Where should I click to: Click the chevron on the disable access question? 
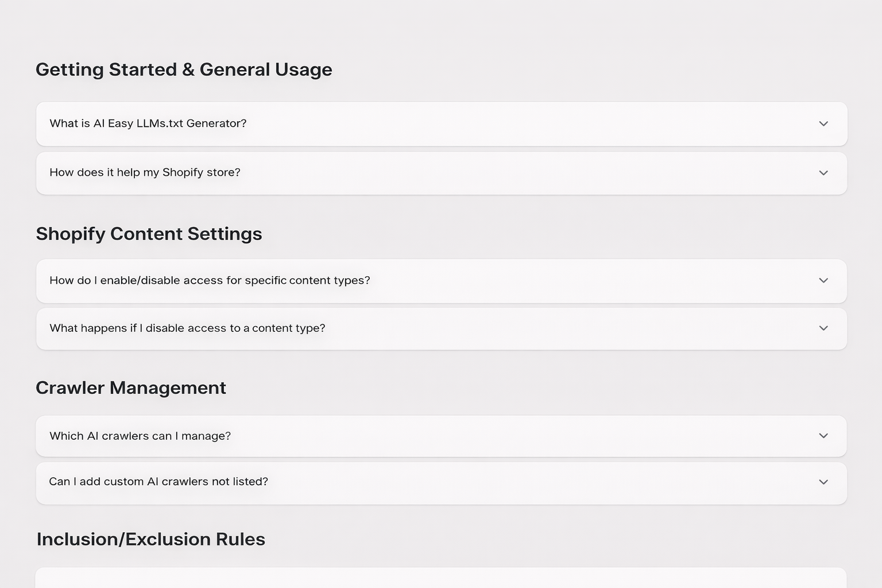pos(823,328)
